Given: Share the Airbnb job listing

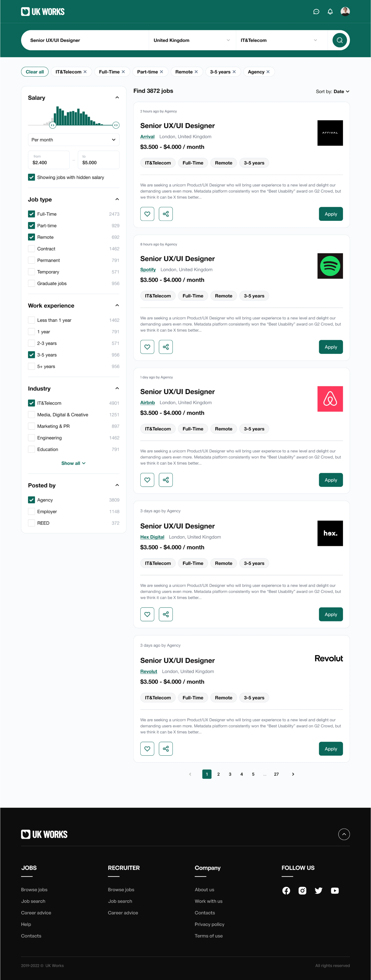Looking at the screenshot, I should 166,480.
